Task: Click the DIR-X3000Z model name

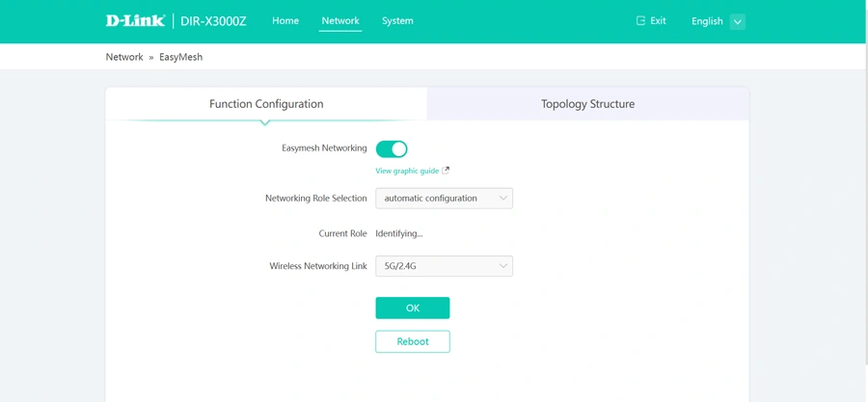Action: point(214,21)
